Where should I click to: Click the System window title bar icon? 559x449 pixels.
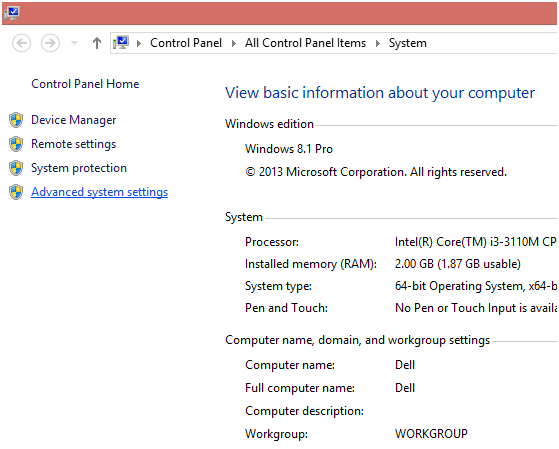(x=12, y=13)
